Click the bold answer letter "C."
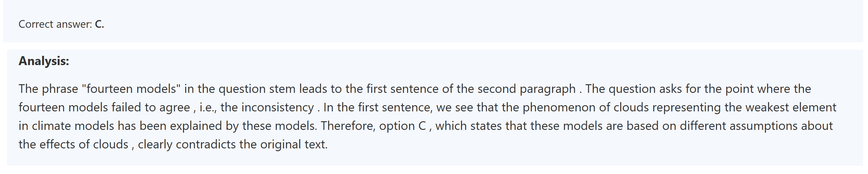The height and width of the screenshot is (174, 868). point(99,24)
